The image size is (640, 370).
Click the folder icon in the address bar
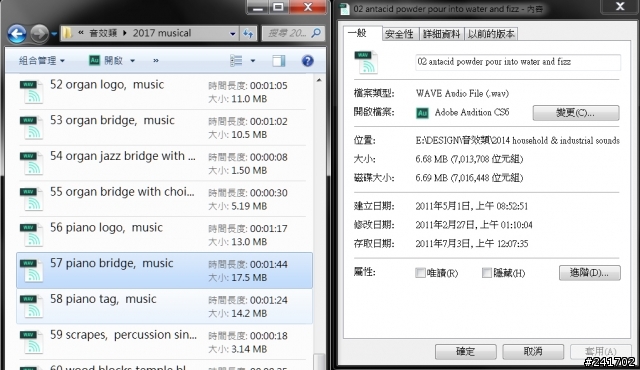pyautogui.click(x=67, y=33)
